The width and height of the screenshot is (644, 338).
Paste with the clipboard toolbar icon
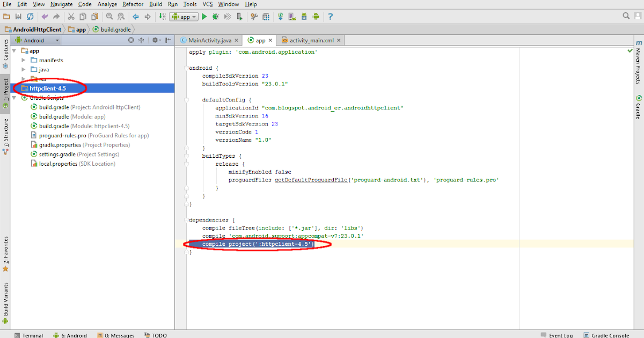pos(94,17)
